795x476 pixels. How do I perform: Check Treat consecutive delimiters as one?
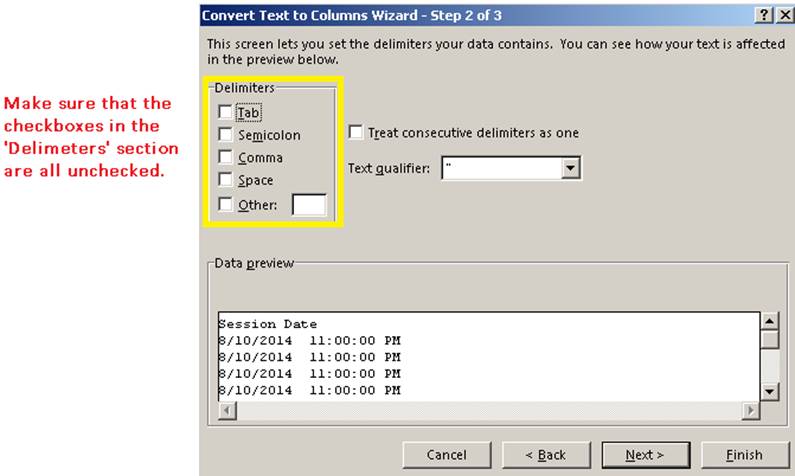click(x=355, y=132)
